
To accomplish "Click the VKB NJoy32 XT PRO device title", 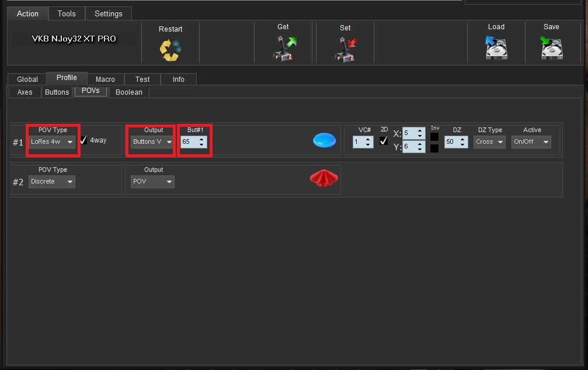I will click(x=74, y=39).
